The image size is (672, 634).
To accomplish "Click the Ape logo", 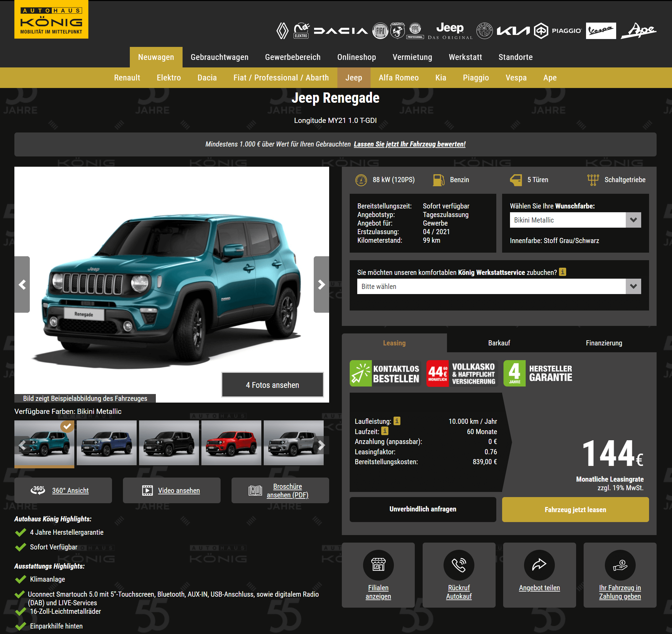I will click(639, 31).
